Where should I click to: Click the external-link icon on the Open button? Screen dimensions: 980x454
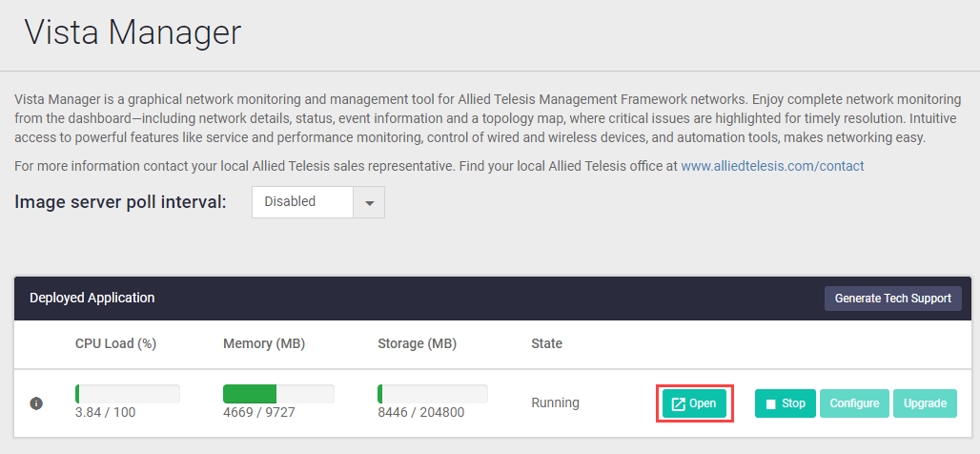pyautogui.click(x=679, y=403)
